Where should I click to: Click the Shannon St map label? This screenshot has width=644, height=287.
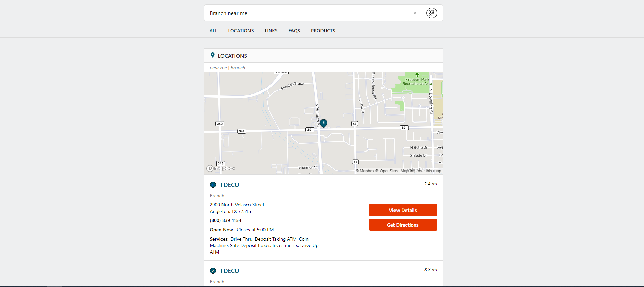308,167
